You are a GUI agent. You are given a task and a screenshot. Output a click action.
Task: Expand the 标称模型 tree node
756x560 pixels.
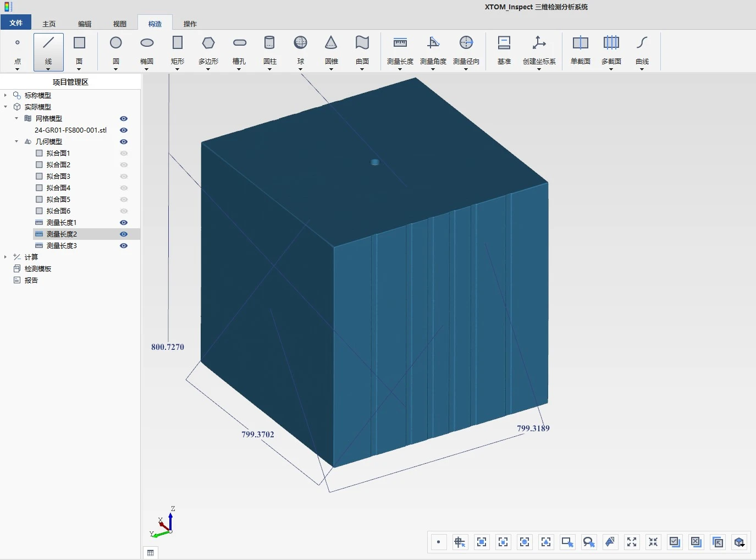5,95
